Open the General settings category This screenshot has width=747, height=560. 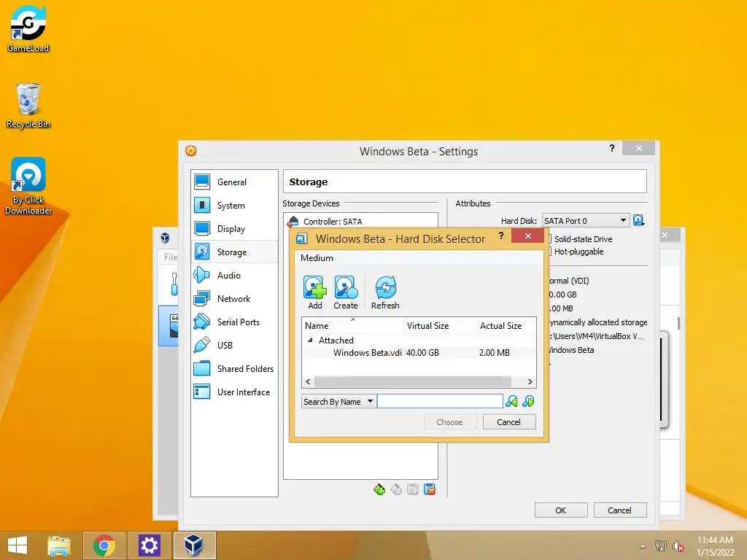pos(234,182)
